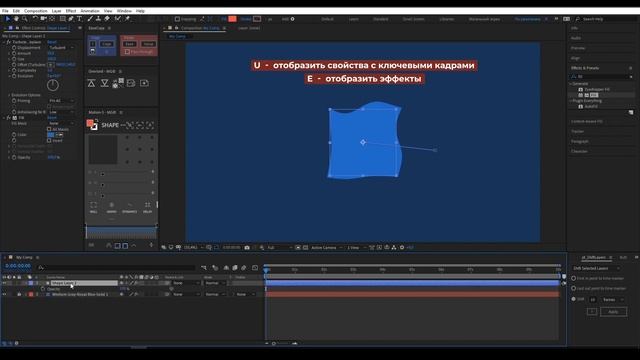Screen dimensions: 640x360
Task: Click the timeline current time 0:00:00:00 field
Action: coord(18,266)
